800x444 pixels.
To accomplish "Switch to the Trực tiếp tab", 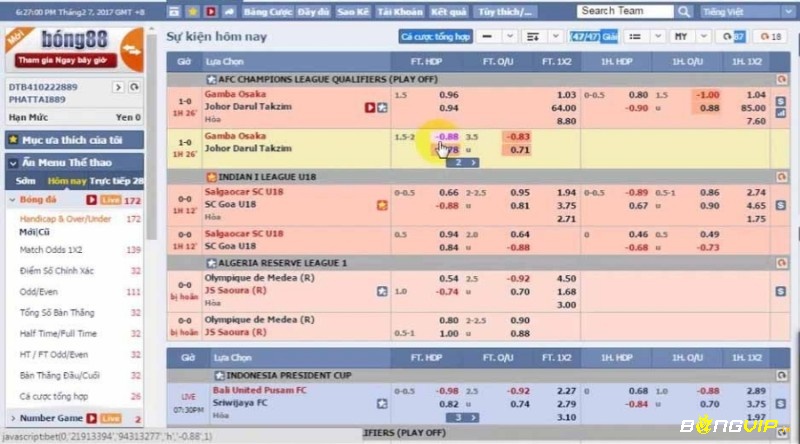I will 117,181.
